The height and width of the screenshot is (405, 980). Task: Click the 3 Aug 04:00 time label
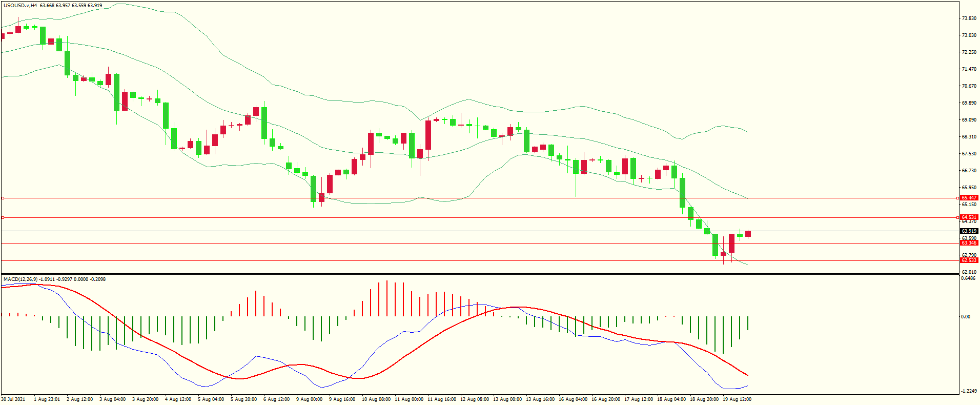pyautogui.click(x=112, y=399)
